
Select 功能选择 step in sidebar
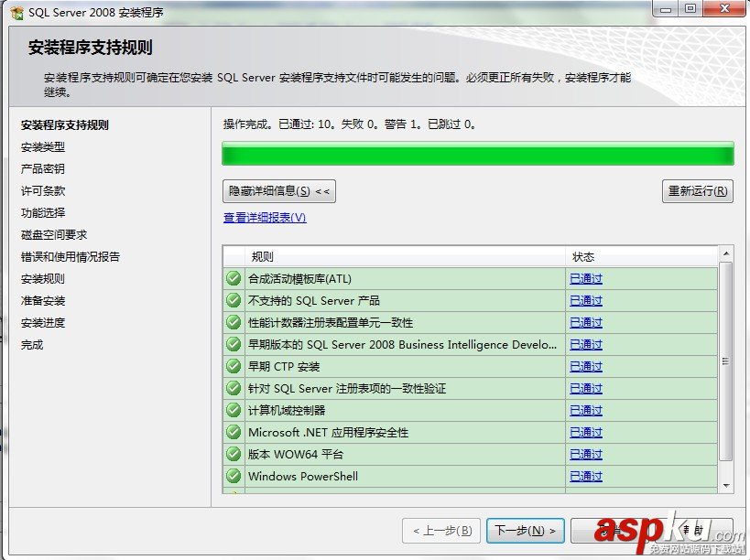[x=43, y=213]
